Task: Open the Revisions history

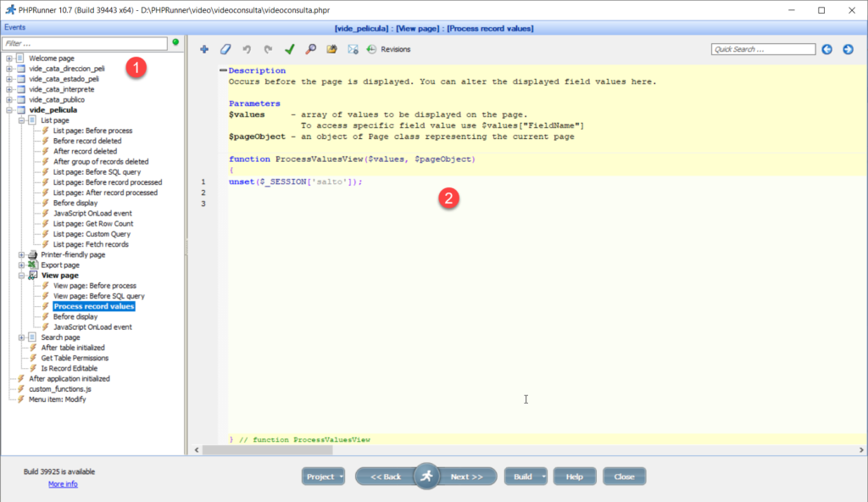Action: click(388, 49)
